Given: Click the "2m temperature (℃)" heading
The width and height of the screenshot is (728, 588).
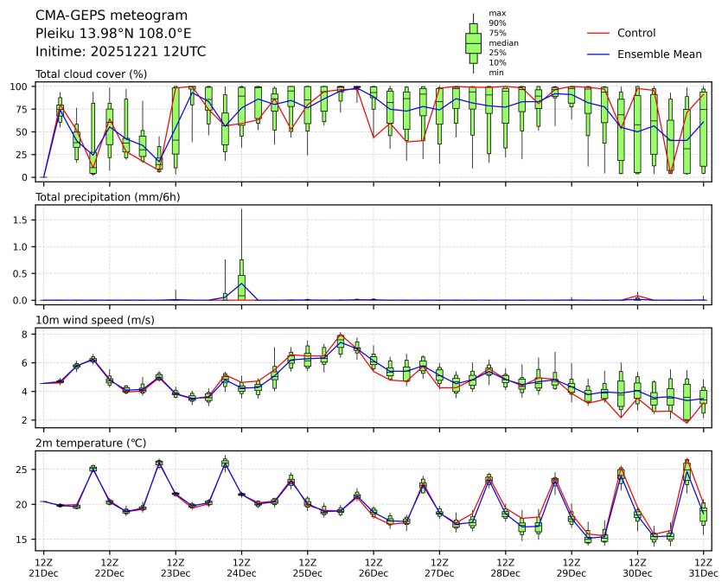Looking at the screenshot, I should [91, 444].
